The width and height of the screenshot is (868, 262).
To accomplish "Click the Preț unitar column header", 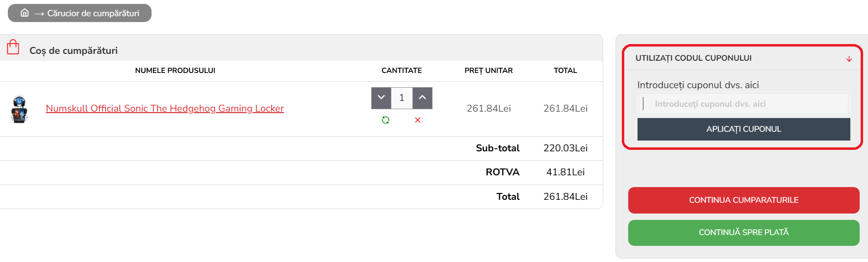I will tap(488, 71).
